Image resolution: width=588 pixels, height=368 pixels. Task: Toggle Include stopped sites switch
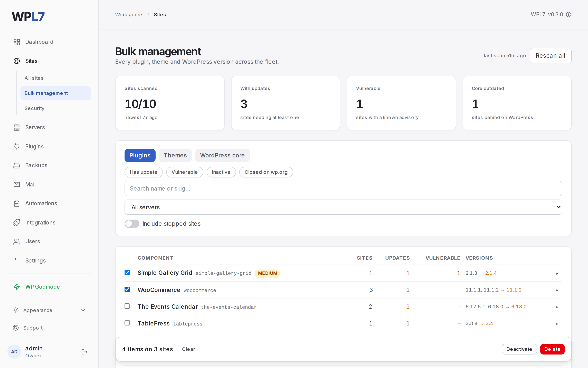(132, 224)
